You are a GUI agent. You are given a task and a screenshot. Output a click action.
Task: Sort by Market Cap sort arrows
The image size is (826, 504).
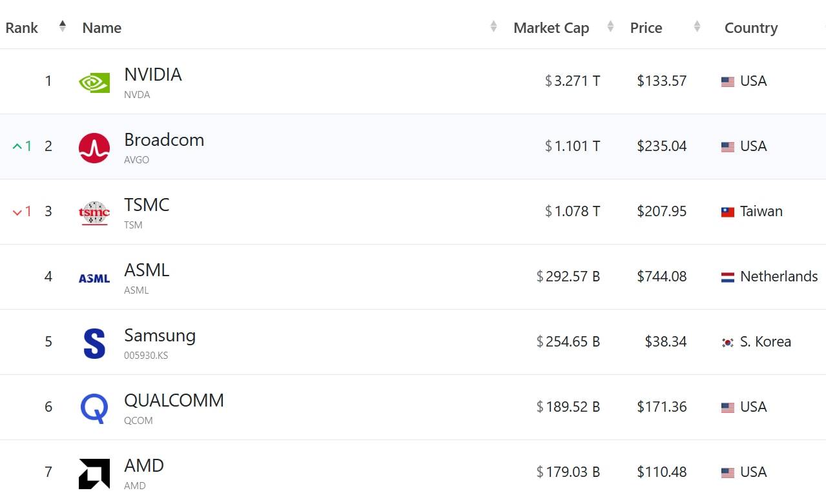click(x=610, y=26)
